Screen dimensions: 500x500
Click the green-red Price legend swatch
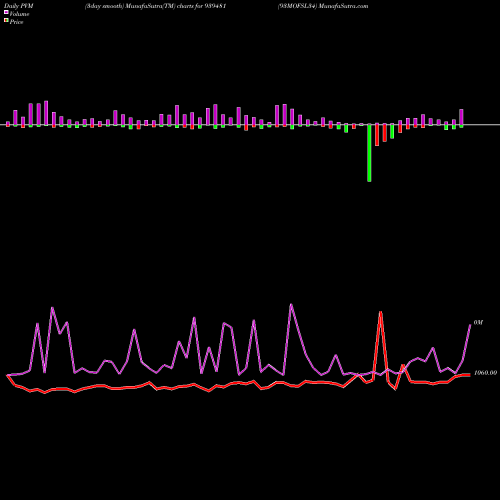tap(6, 21)
